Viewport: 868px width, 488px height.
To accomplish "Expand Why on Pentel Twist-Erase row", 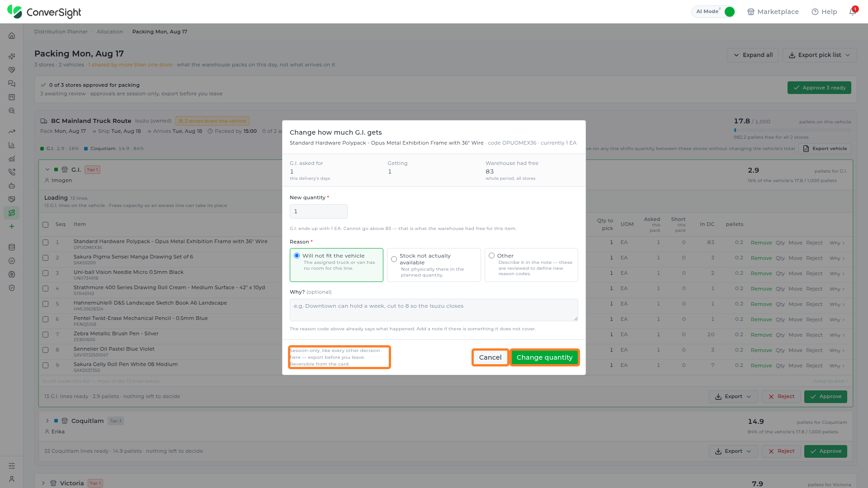I will pos(837,320).
